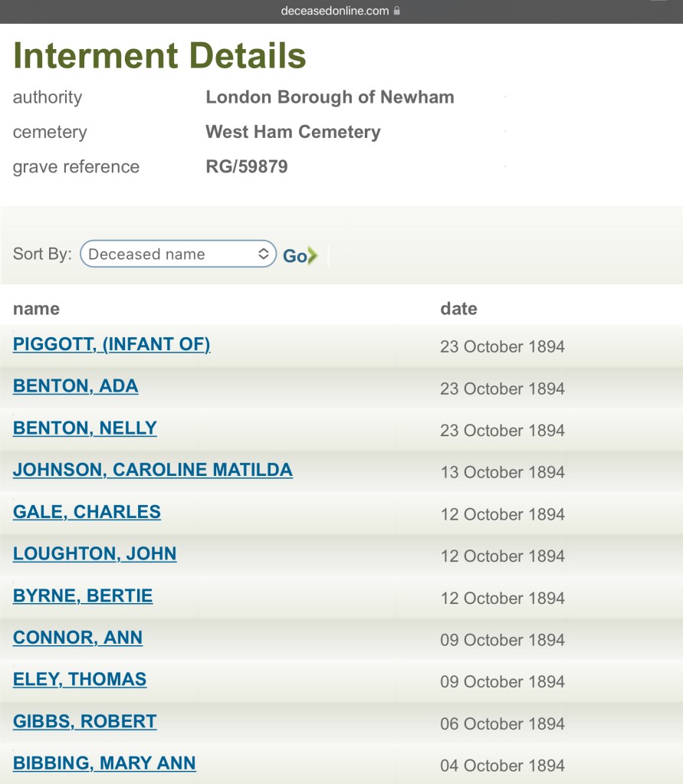
Task: Click the Interment Details heading
Action: coord(159,55)
